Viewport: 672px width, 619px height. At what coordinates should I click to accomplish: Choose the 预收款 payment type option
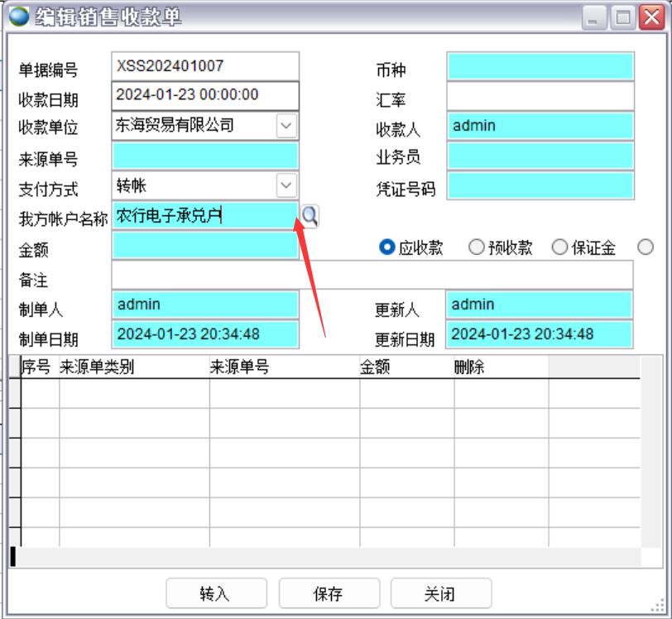pos(477,247)
